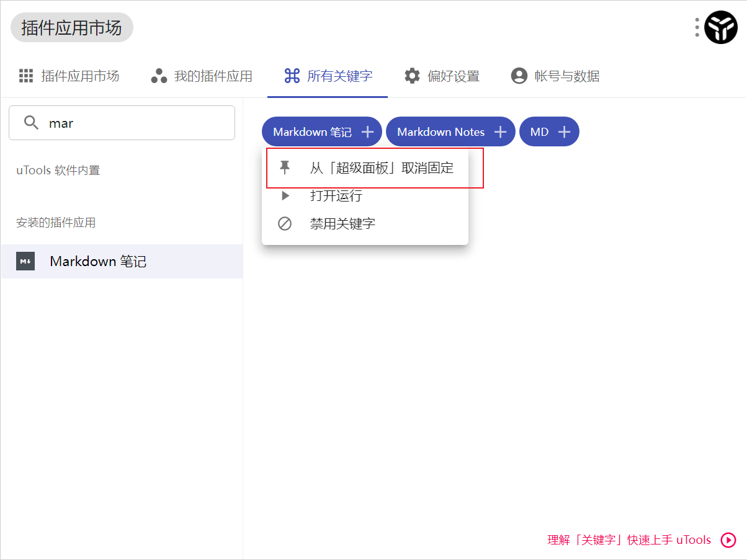Select 禁用关键字 menu entry
This screenshot has height=560, width=747.
coord(365,223)
